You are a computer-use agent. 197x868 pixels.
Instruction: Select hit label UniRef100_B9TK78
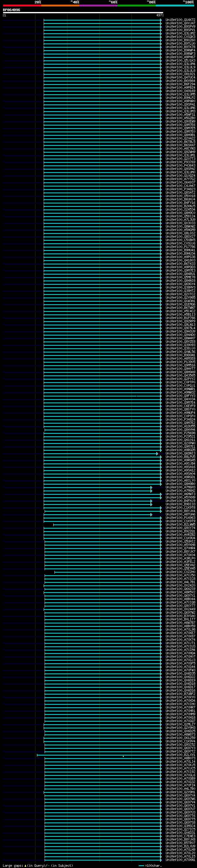[x=180, y=47]
